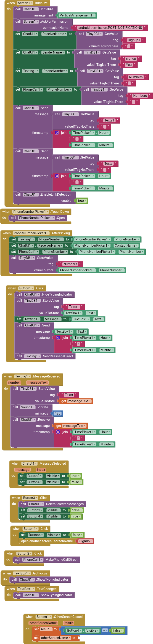
Task: Open the equals operator dropdown
Action: (105, 631)
